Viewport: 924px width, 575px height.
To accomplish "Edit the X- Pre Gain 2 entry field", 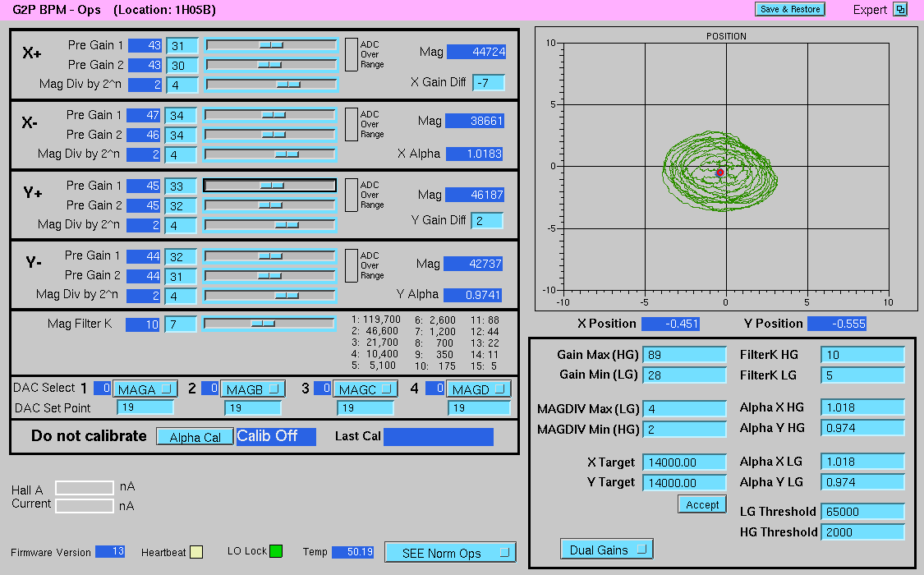I will click(181, 135).
